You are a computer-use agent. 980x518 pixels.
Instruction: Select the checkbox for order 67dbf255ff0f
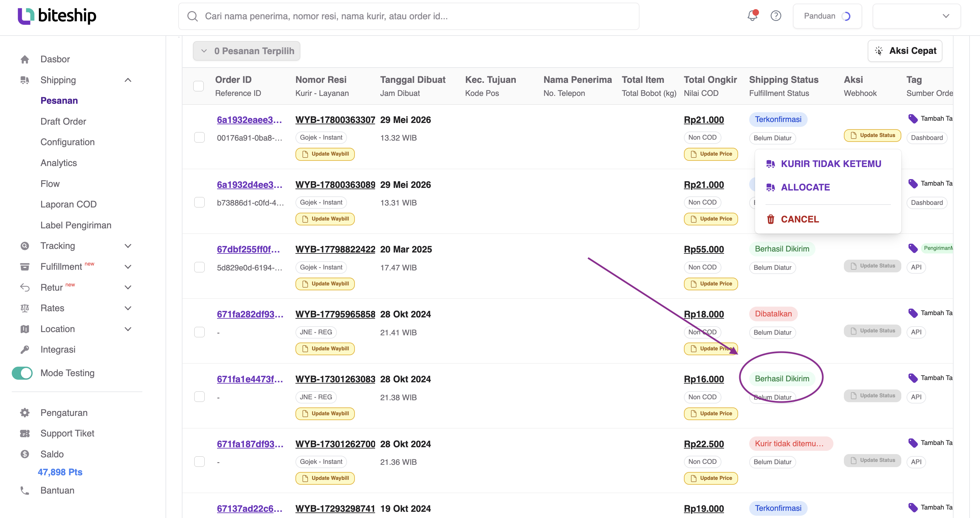(x=199, y=267)
